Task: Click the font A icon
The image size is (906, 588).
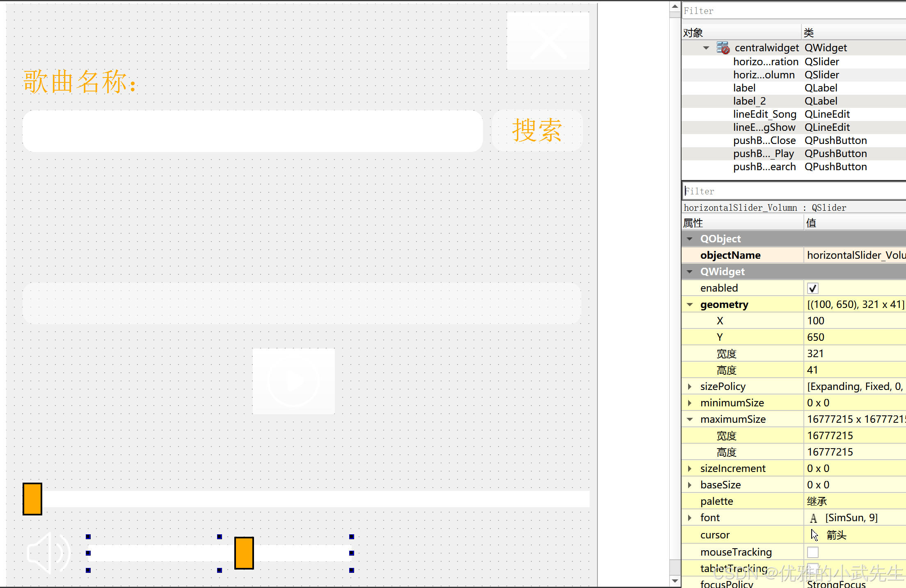Action: [813, 518]
